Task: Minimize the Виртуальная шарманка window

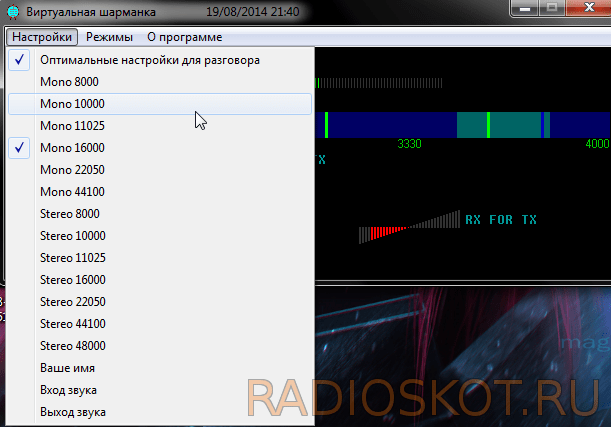Action: 525,8
